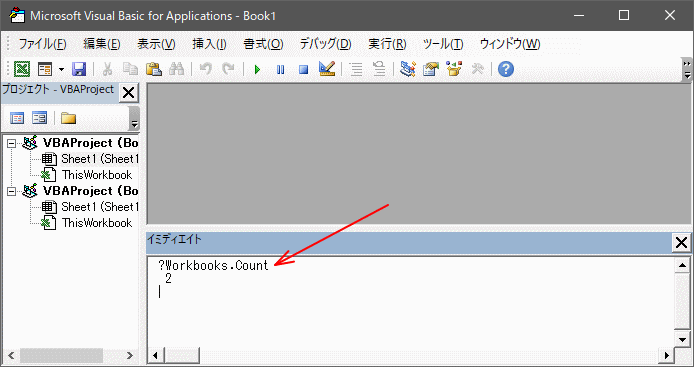The height and width of the screenshot is (367, 694).
Task: Click View Object icon in project pane
Action: click(x=39, y=118)
